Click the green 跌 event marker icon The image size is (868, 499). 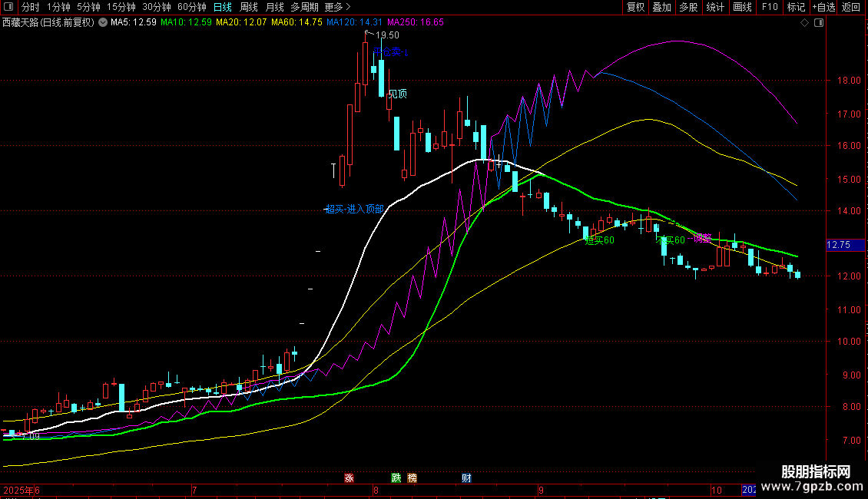pos(396,478)
